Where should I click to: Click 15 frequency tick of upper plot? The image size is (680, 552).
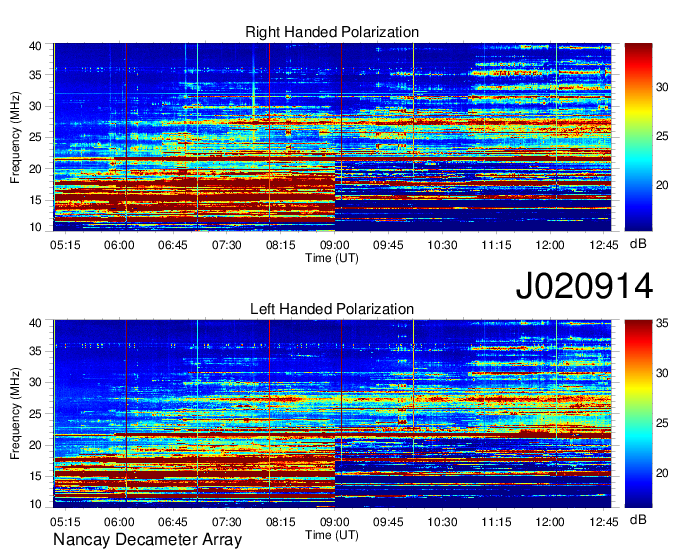pos(36,200)
